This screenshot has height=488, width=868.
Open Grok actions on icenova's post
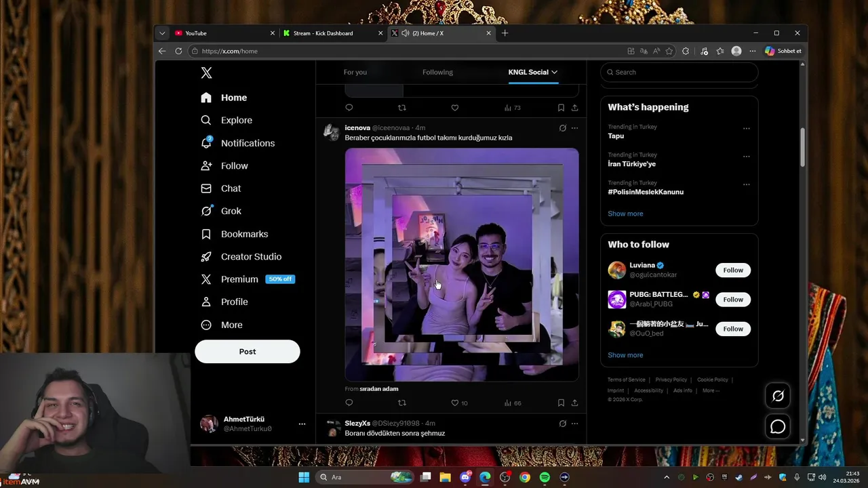pyautogui.click(x=562, y=128)
